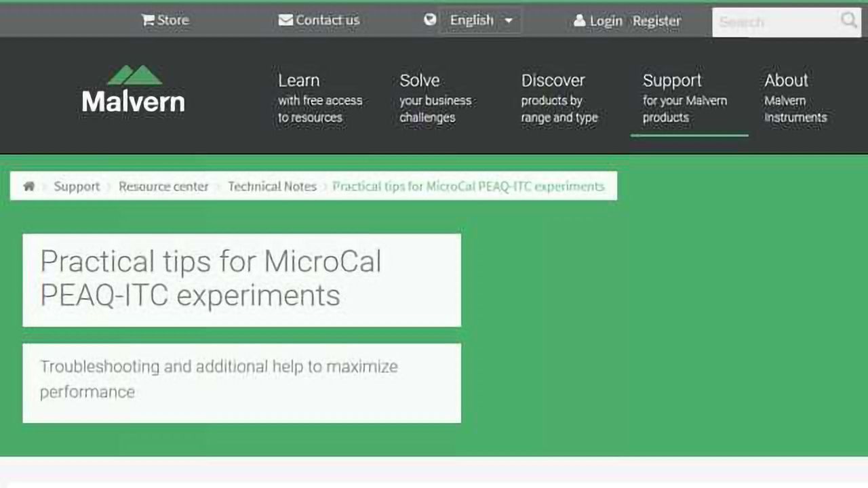The width and height of the screenshot is (868, 488).
Task: Click the user Login icon
Action: coord(579,21)
